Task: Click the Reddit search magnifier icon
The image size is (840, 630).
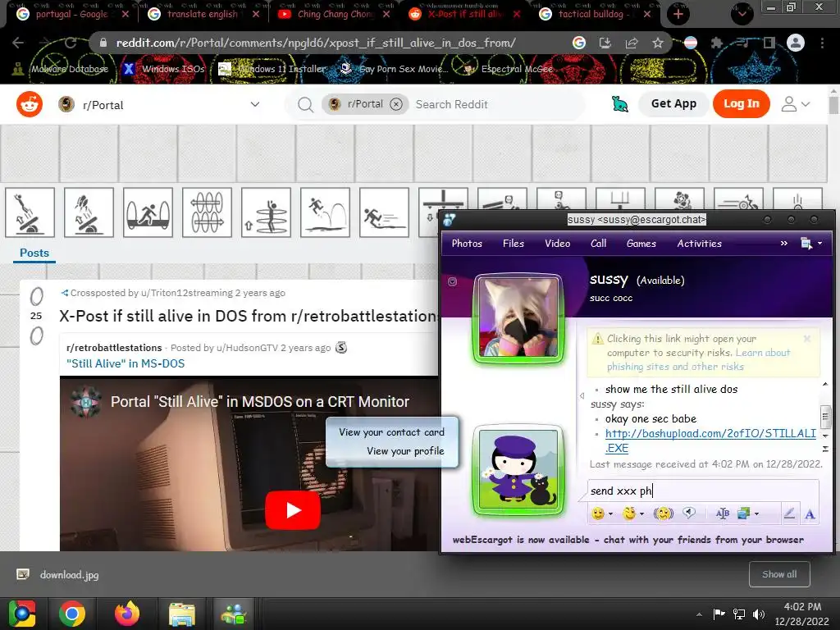Action: [305, 104]
